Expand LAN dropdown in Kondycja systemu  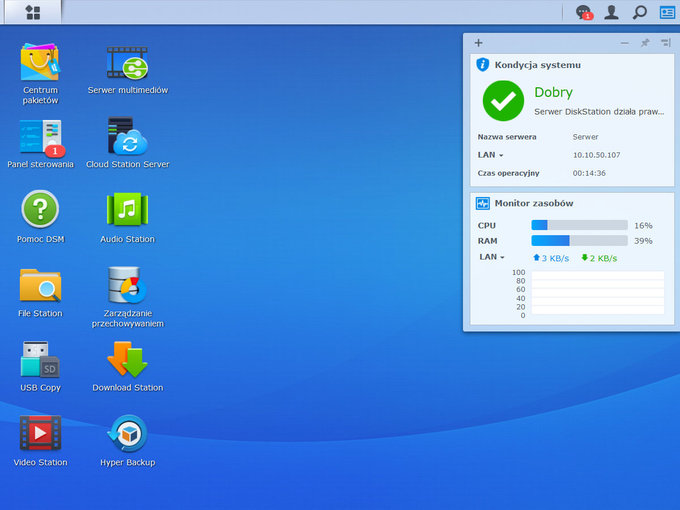click(x=490, y=155)
